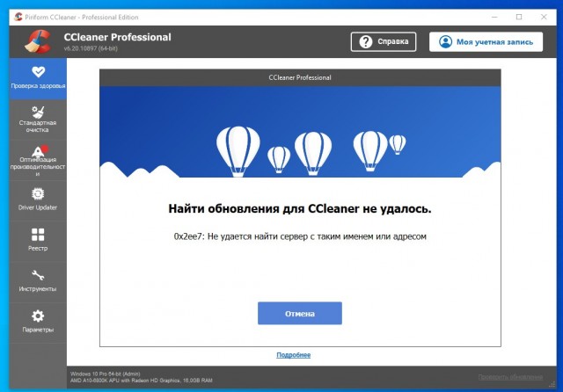Click the heading Найти обновления для CCleaner не удалось
563x392 pixels.
[x=300, y=208]
